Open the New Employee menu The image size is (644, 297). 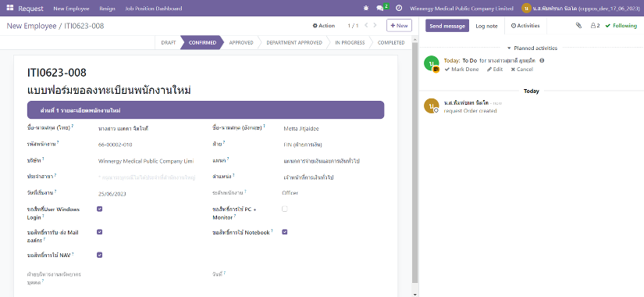[x=71, y=9]
